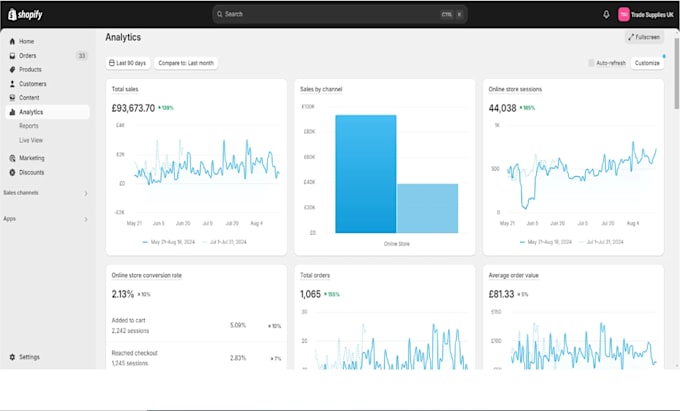
Task: Click the Products tag icon
Action: coord(12,69)
